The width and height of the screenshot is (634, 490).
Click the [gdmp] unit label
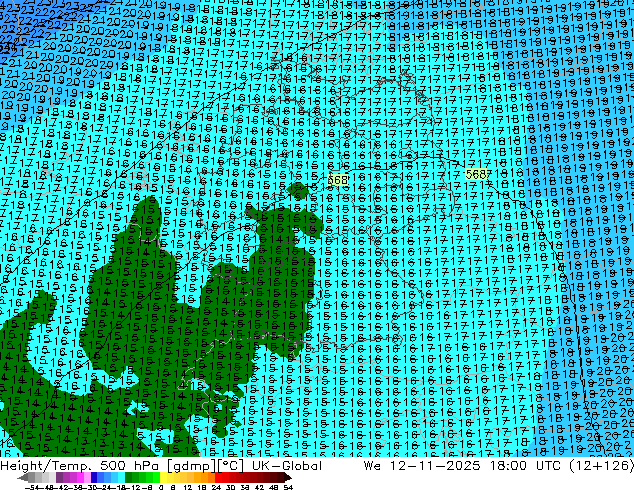[x=190, y=466]
